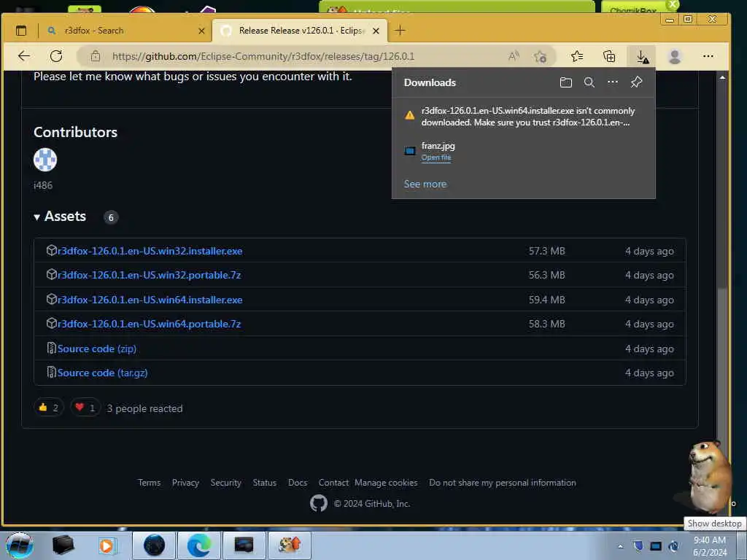View site info lock icon
Viewport: 747px width, 560px height.
[96, 56]
